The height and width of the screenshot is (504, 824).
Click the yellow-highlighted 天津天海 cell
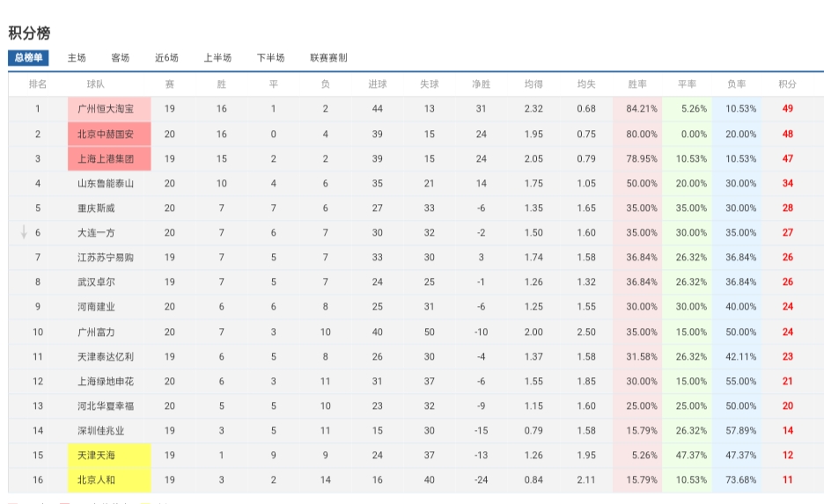pos(109,455)
